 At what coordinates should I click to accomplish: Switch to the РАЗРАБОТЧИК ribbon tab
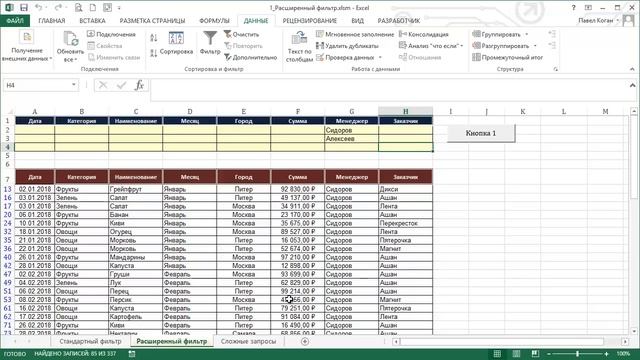399,20
